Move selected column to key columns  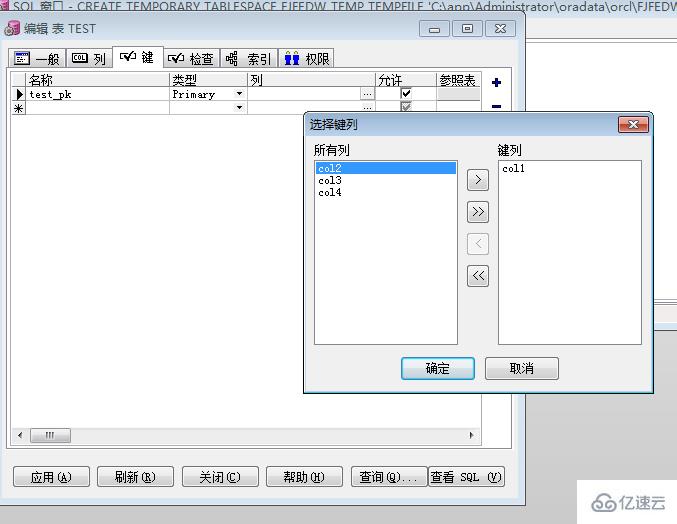pos(478,180)
